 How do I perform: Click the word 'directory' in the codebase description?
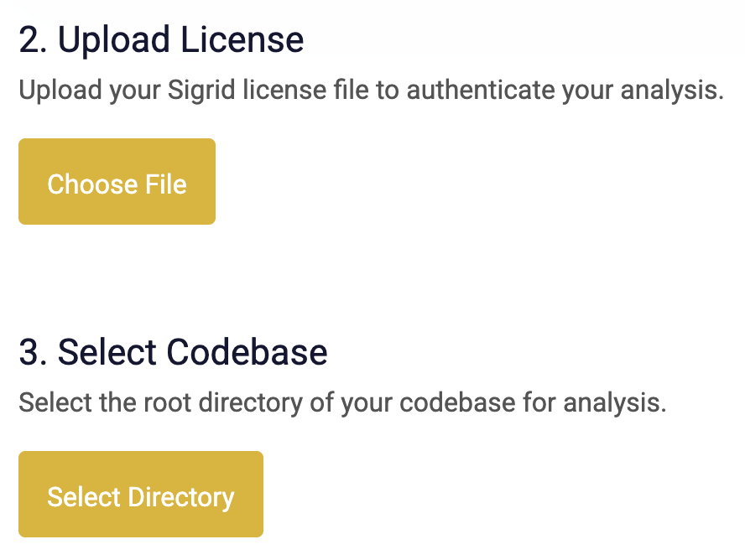250,404
